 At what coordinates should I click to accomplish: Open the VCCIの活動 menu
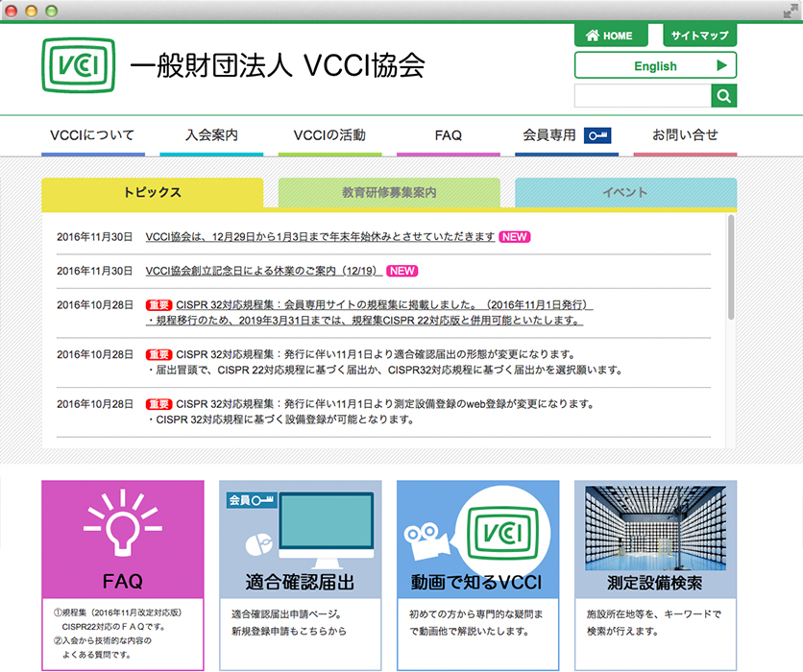329,136
